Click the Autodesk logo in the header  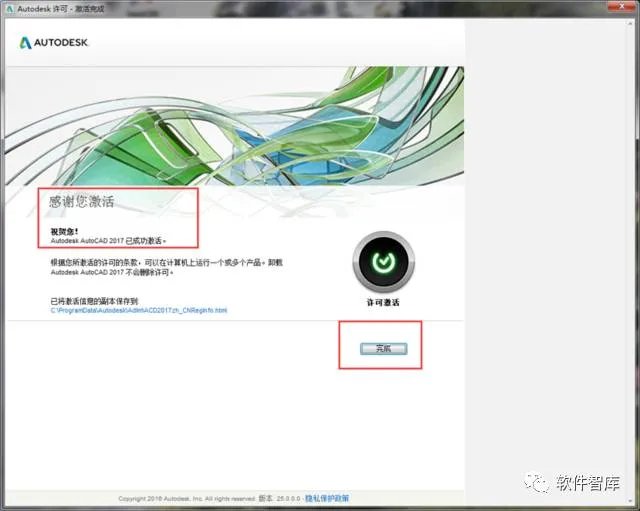(54, 42)
